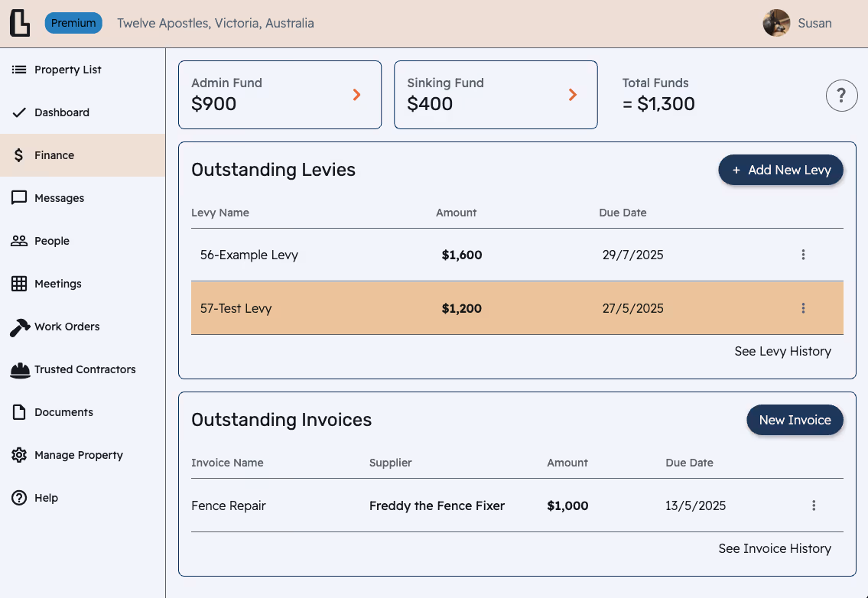Viewport: 868px width, 598px height.
Task: Click the Finance dollar icon
Action: click(x=19, y=155)
